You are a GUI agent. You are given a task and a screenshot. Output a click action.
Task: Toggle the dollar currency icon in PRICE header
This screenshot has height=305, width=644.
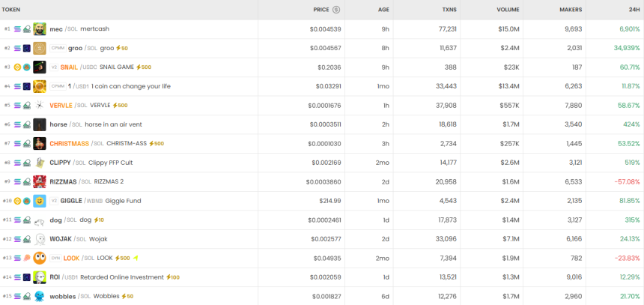336,10
